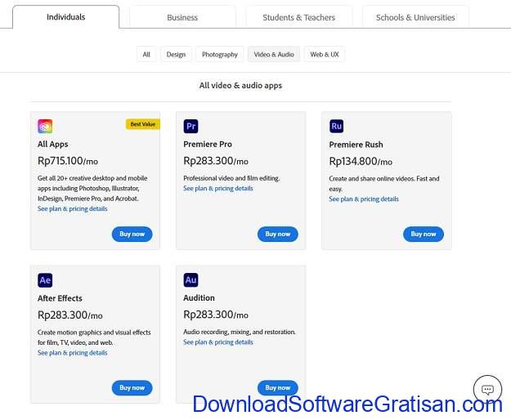Filter apps by All category
Image resolution: width=511 pixels, height=420 pixels.
click(146, 55)
